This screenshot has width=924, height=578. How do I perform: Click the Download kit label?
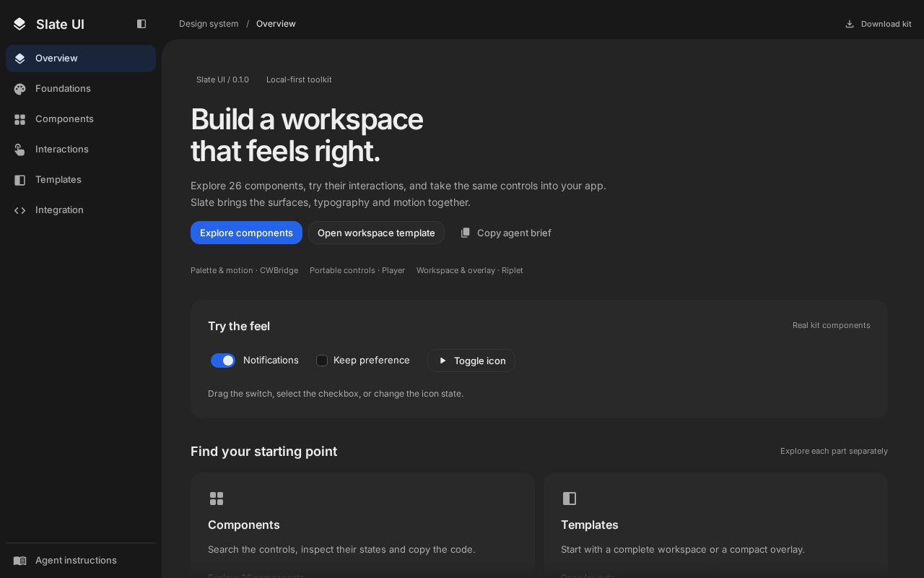tap(886, 24)
